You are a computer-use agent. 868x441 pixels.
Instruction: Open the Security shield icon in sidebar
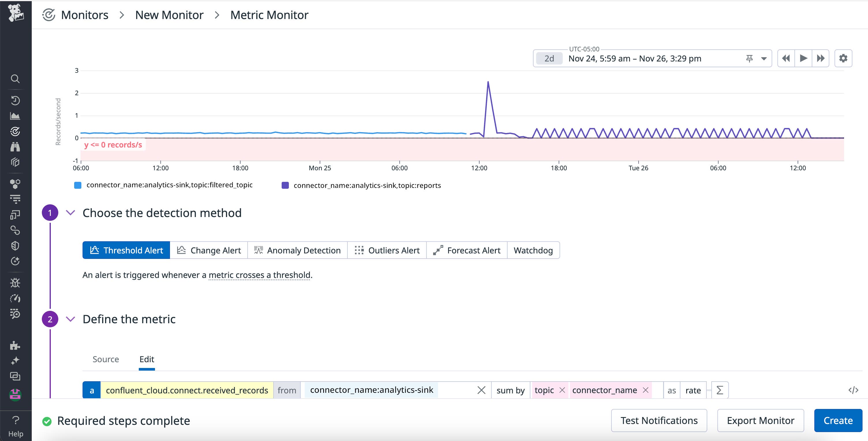click(16, 246)
